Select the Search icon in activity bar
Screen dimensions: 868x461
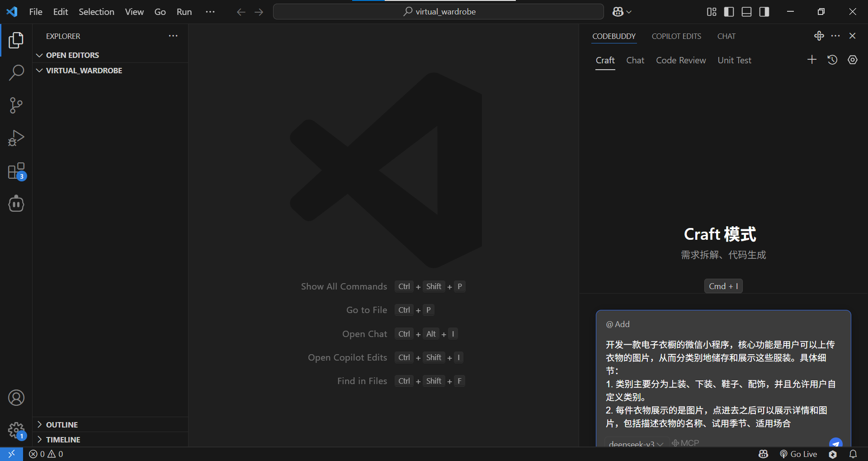click(16, 72)
